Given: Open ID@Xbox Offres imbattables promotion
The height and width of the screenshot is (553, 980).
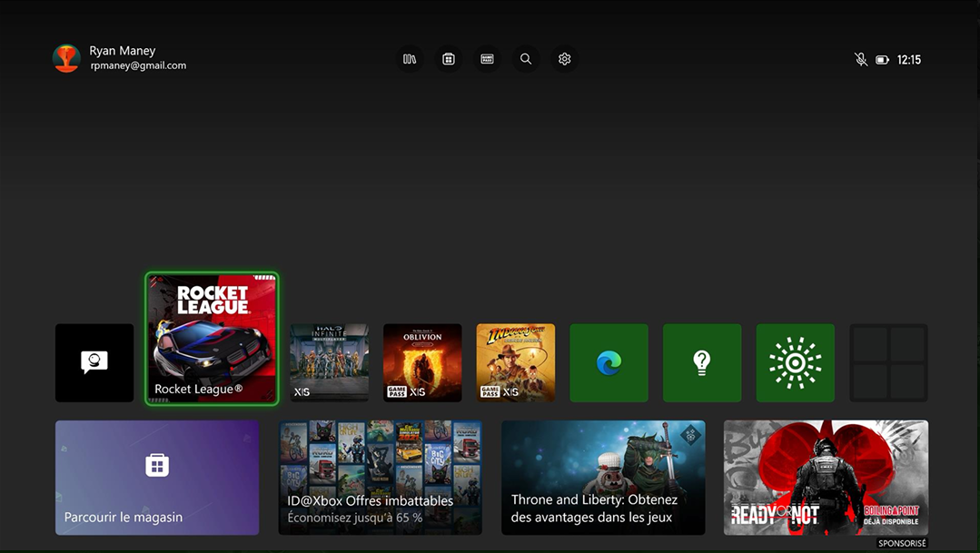Looking at the screenshot, I should [x=380, y=477].
